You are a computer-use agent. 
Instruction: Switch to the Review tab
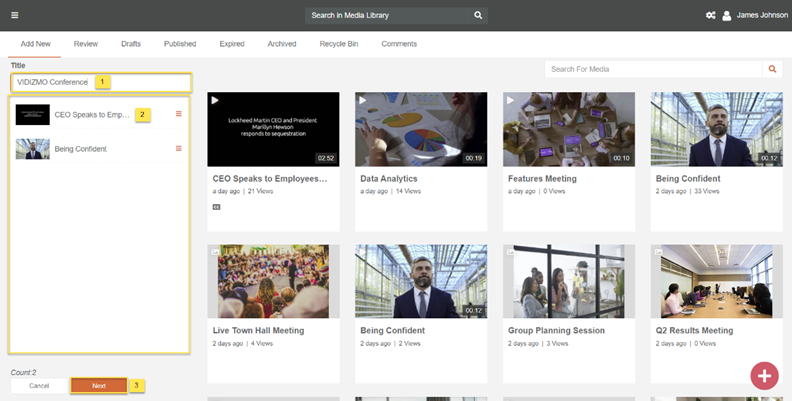[86, 44]
